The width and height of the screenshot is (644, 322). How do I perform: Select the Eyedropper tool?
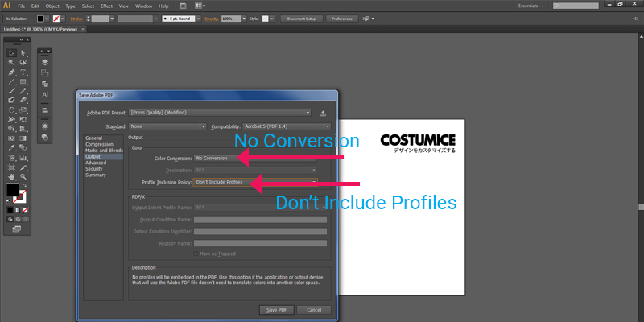(11, 148)
